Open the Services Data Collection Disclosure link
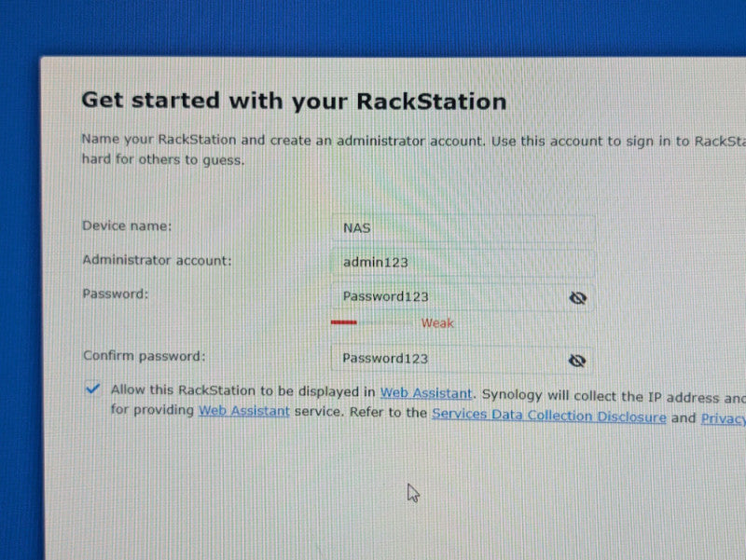This screenshot has width=746, height=560. point(549,416)
